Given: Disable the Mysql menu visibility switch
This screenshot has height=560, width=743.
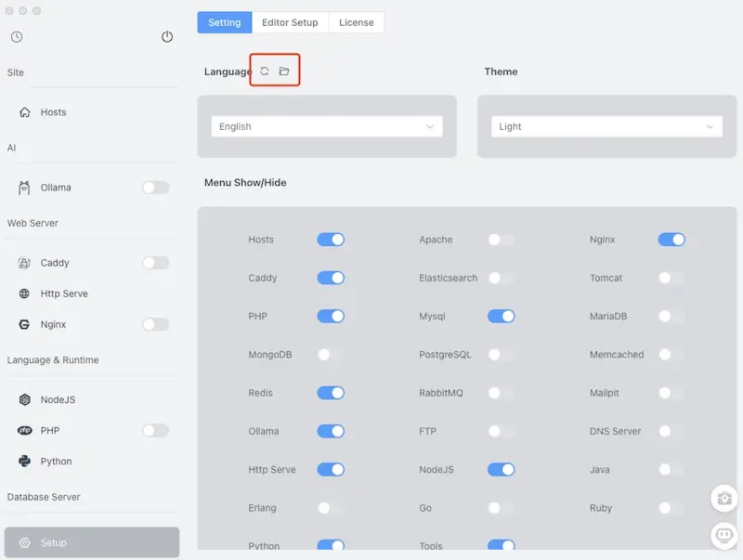Looking at the screenshot, I should (501, 317).
